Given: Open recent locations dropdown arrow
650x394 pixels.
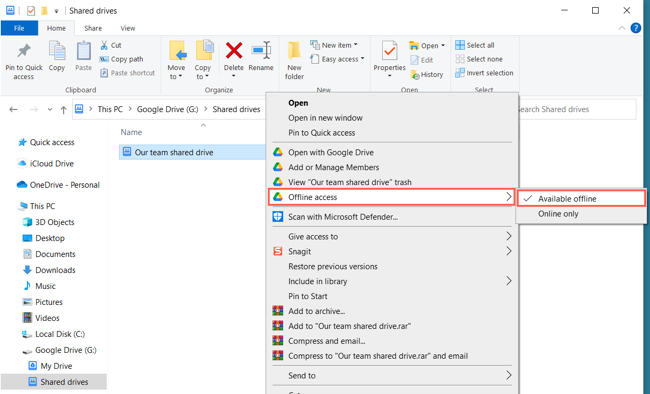Looking at the screenshot, I should (x=50, y=109).
